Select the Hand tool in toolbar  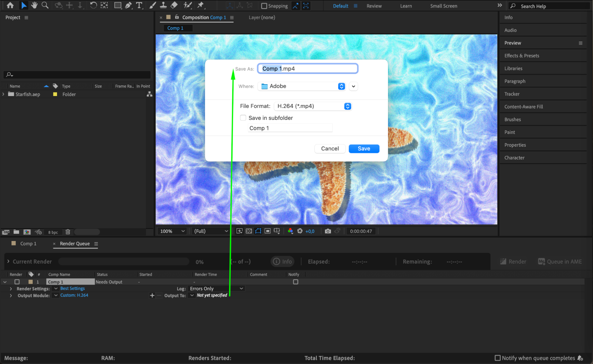click(34, 5)
